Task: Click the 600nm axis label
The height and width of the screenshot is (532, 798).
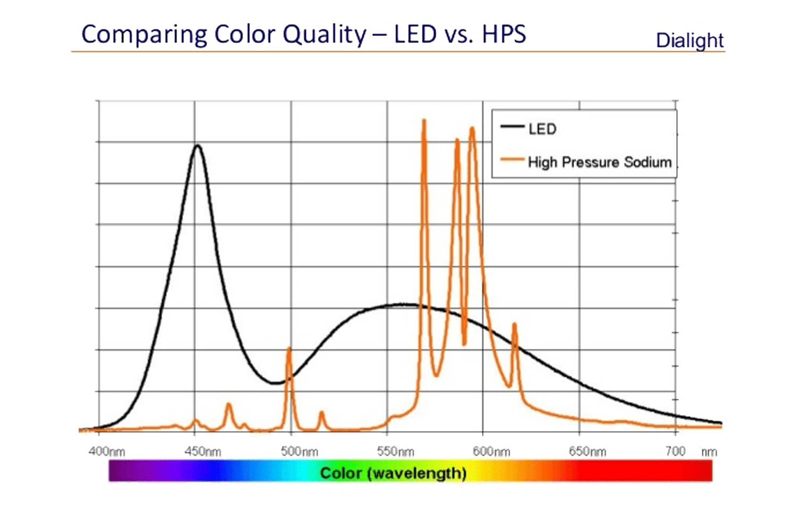Action: pos(492,452)
